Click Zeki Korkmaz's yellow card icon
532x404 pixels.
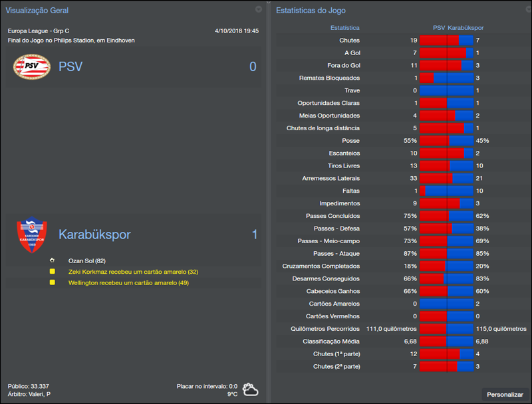point(52,272)
